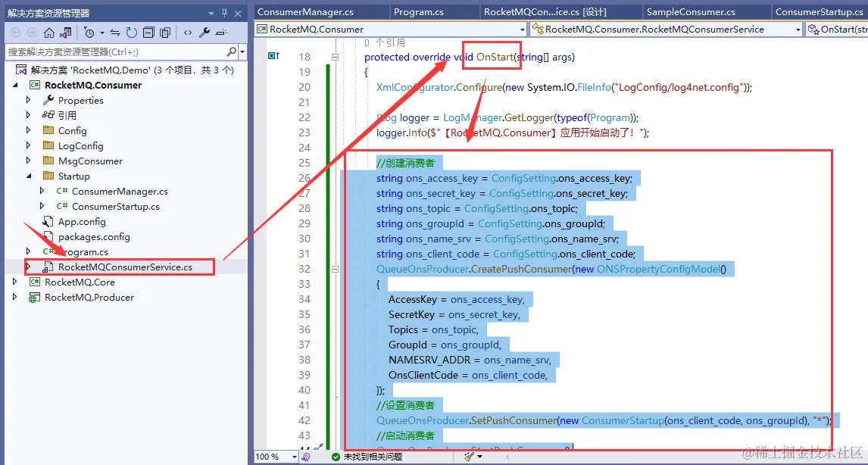Click the View Code angle brackets icon
868x465 pixels.
coord(188,33)
